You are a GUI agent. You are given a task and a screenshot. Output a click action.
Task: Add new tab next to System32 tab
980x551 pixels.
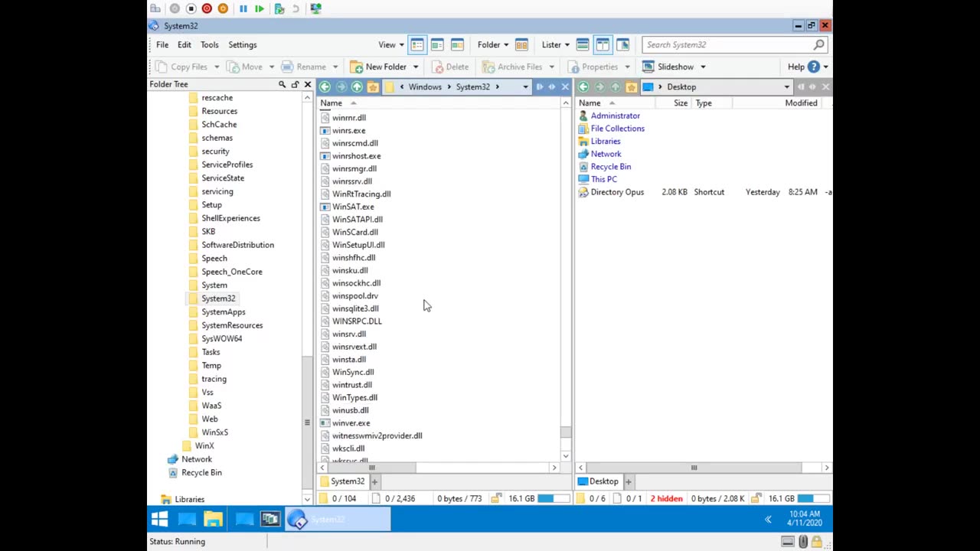pos(374,481)
